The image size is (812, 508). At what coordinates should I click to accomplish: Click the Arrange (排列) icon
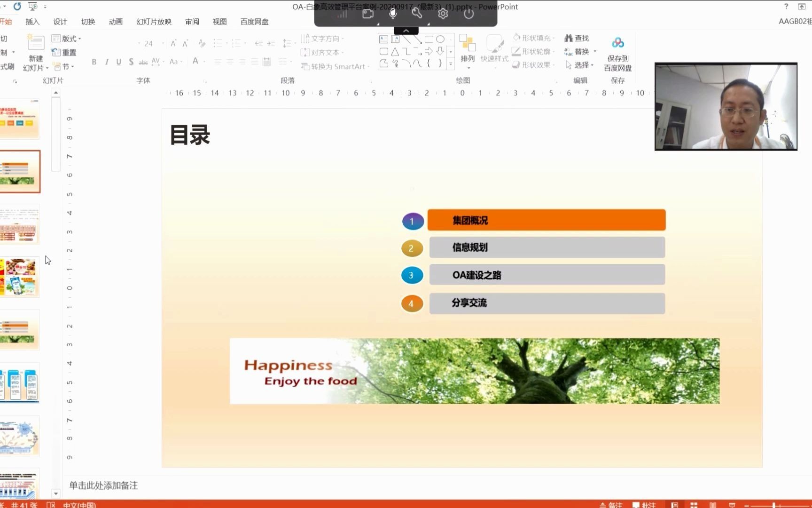[x=467, y=43]
